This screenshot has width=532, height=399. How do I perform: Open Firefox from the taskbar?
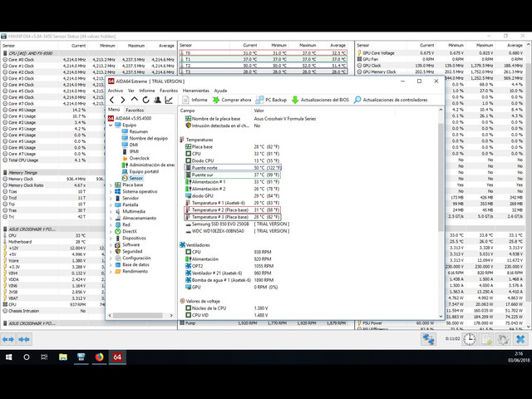[x=99, y=357]
